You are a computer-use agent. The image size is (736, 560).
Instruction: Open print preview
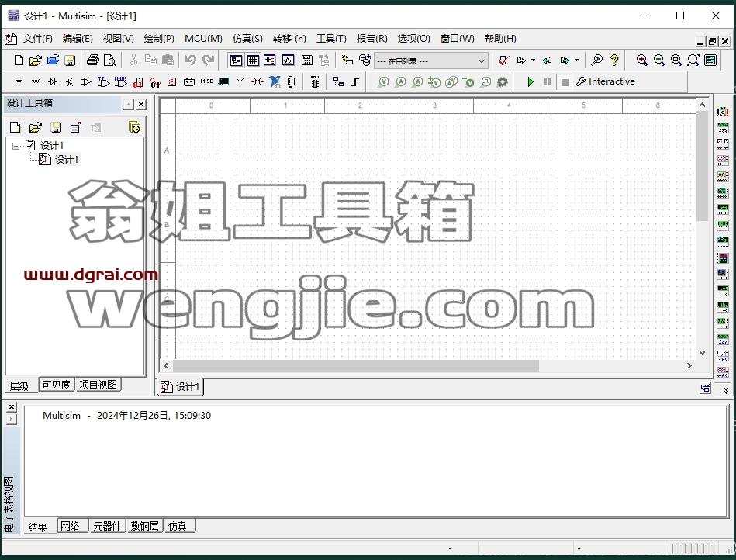pyautogui.click(x=110, y=60)
